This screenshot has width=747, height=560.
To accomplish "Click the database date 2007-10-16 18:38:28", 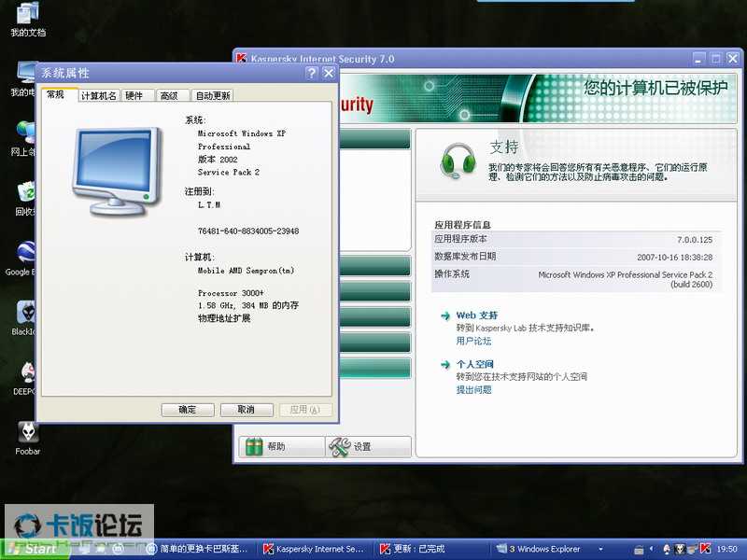I will click(674, 258).
